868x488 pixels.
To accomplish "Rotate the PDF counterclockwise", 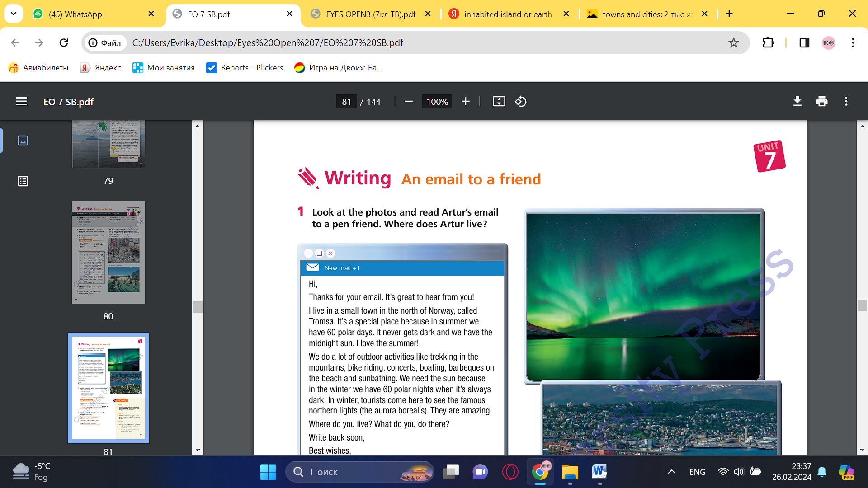I will click(521, 101).
